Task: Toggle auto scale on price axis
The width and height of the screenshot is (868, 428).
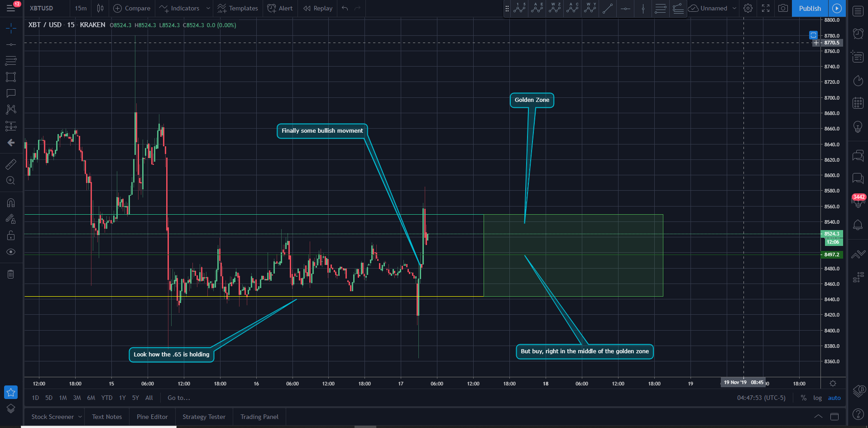Action: (834, 398)
